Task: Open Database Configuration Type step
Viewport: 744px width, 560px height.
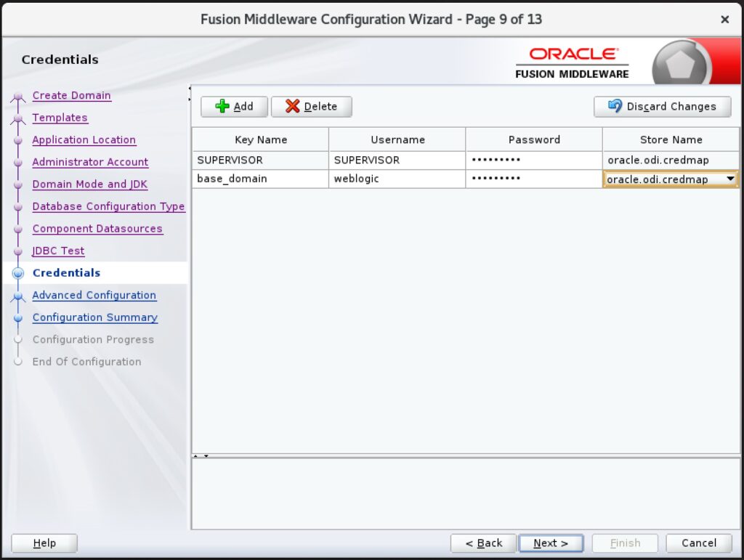Action: coord(109,206)
